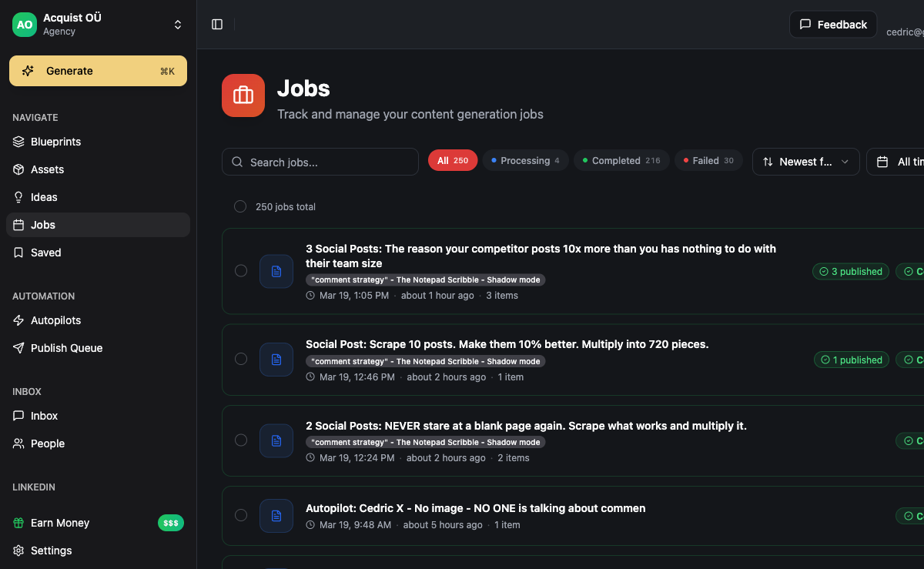
Task: Click comment strategy tag on 3 Social Posts job
Action: [426, 280]
